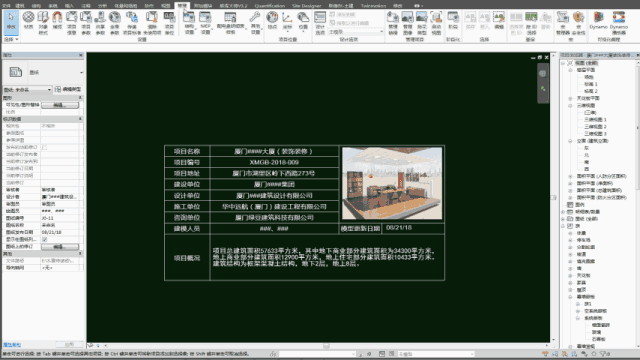This screenshot has width=640, height=360.
Task: Switch to the Insert (插入) ribbon tab
Action: 69,6
